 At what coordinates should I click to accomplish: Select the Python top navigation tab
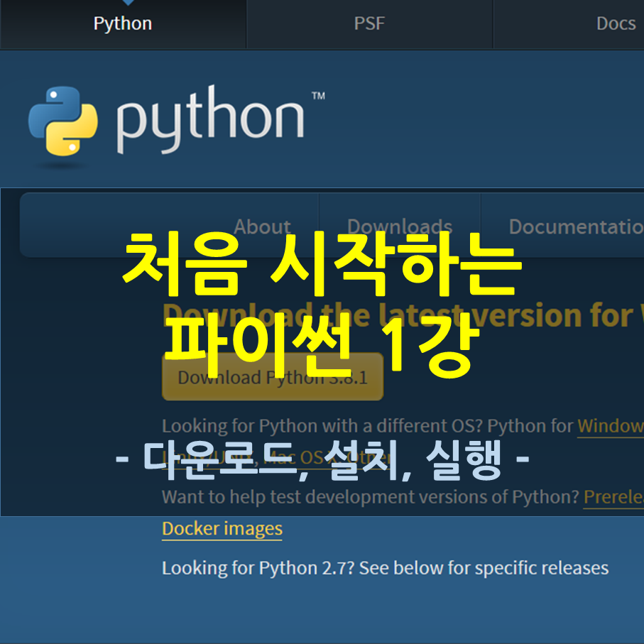123,24
